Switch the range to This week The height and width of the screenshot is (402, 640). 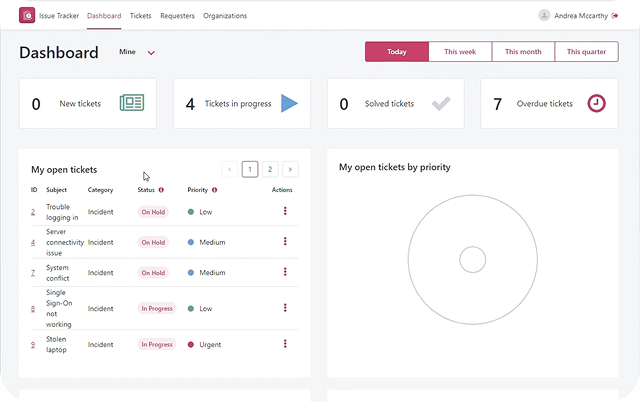click(x=460, y=52)
